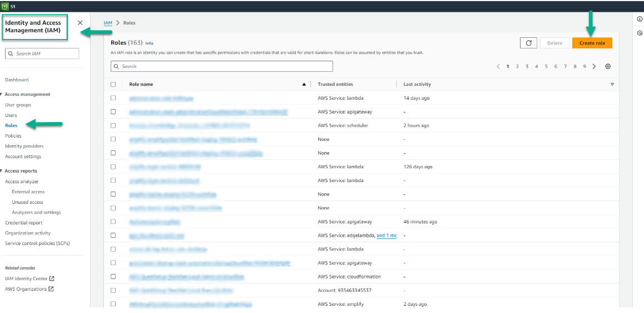
Task: Toggle the select-all roles checkbox
Action: click(x=113, y=85)
